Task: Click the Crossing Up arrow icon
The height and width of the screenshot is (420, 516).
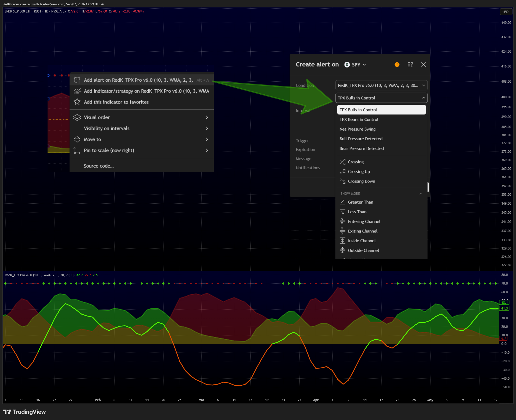Action: point(342,171)
